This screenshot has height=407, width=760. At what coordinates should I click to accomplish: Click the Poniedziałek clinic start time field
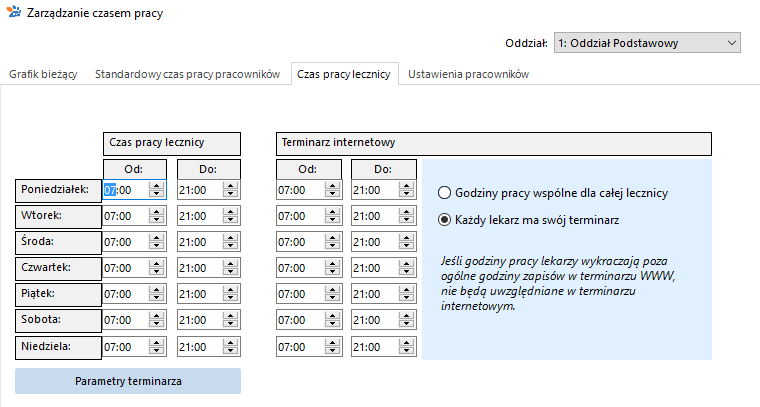(126, 190)
